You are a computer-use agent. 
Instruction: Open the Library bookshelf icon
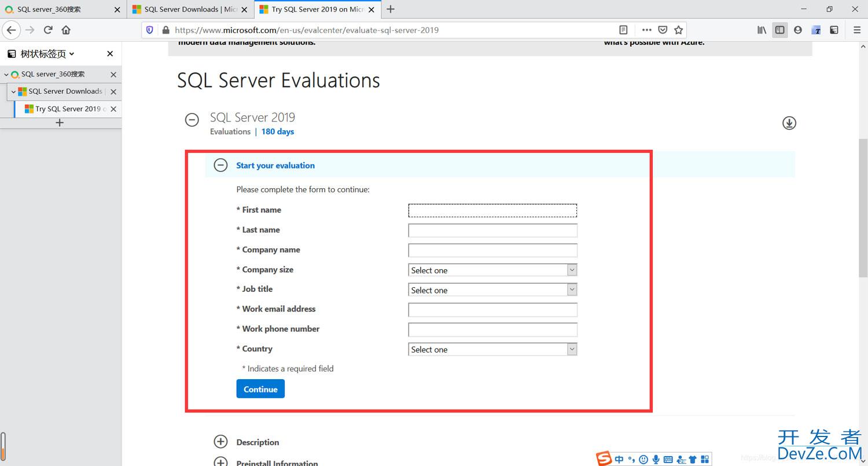(762, 30)
